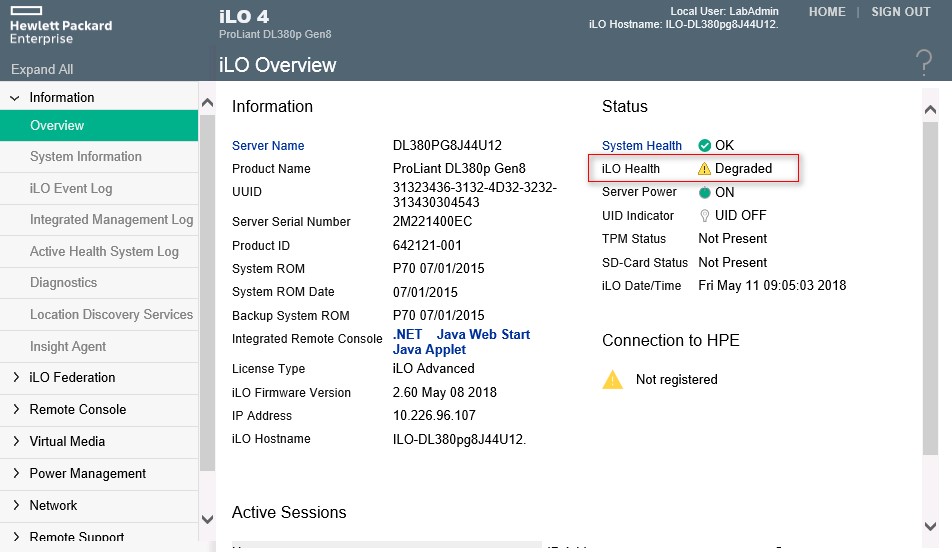Image resolution: width=952 pixels, height=552 pixels.
Task: Expand the Power Management section
Action: pos(15,474)
